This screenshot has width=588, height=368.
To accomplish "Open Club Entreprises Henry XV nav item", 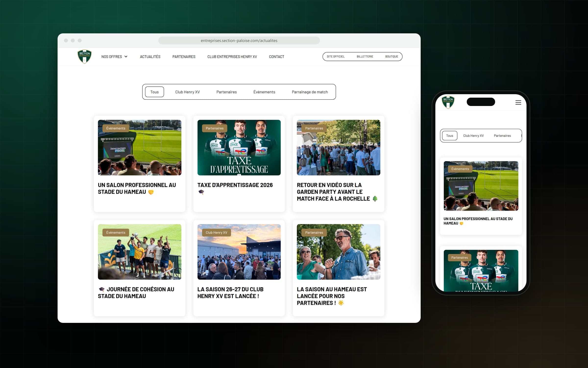I will 232,57.
